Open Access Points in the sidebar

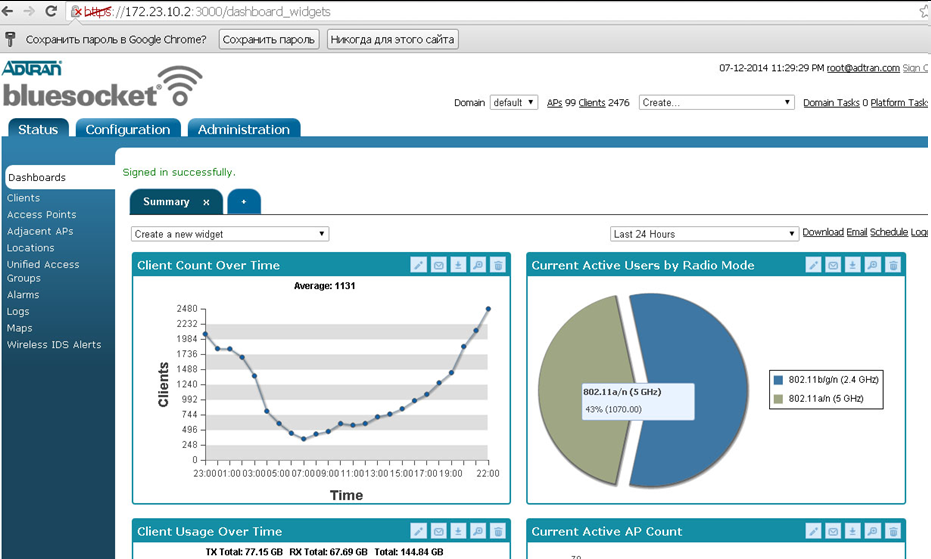[x=42, y=214]
